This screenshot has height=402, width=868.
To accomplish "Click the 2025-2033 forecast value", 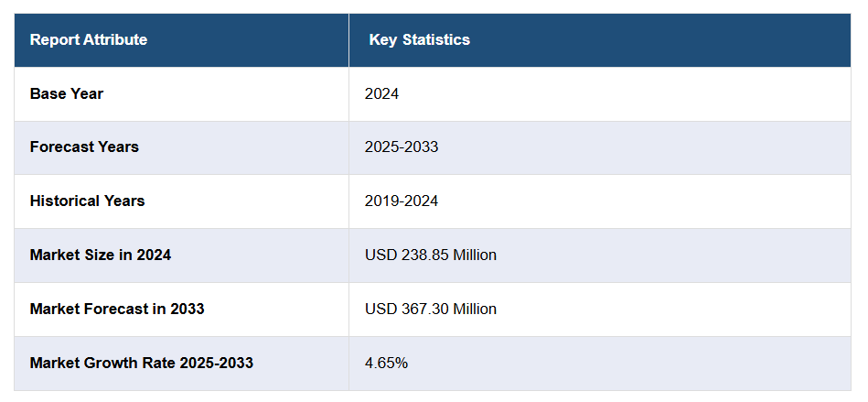I will coord(402,147).
